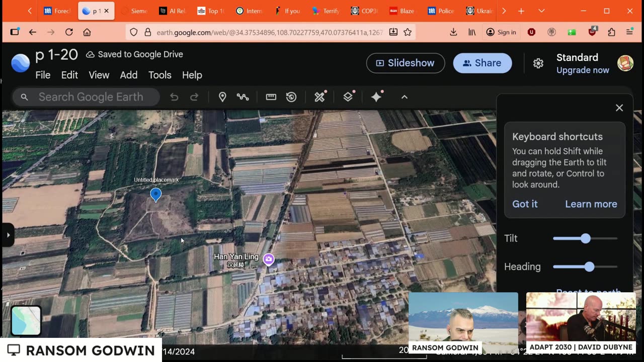Open the sparkle AI assistant icon
This screenshot has height=362, width=644.
377,97
